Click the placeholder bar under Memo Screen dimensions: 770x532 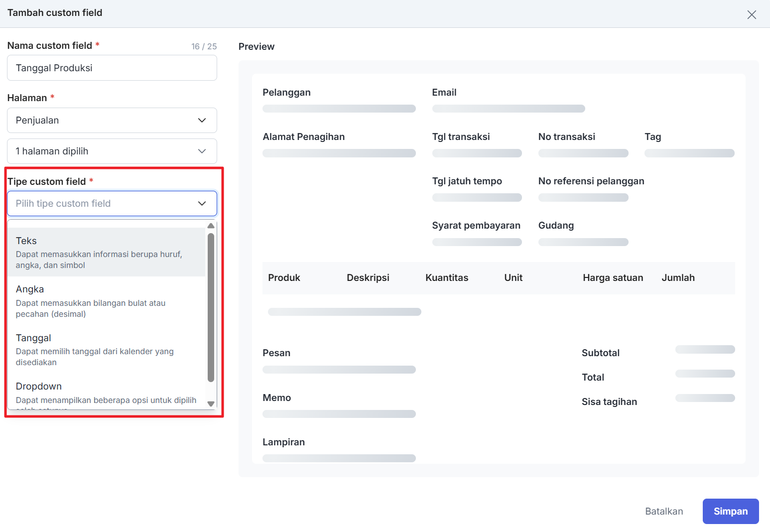click(339, 414)
